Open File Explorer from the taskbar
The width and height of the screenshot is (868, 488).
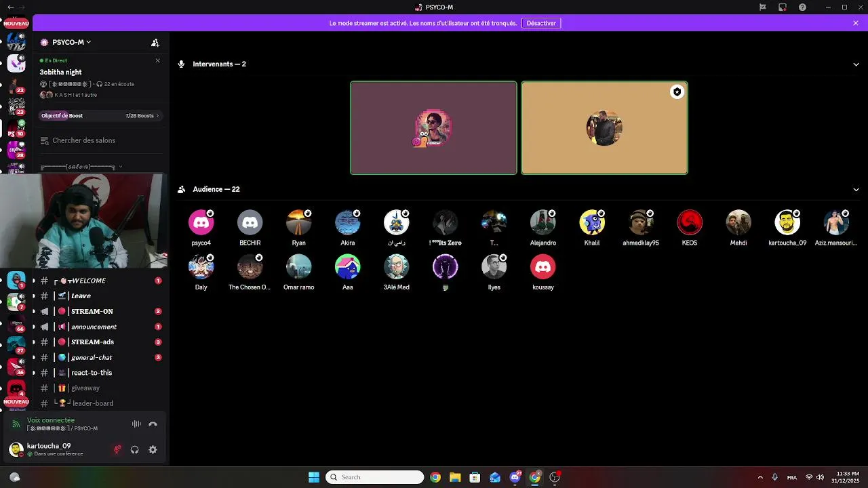(455, 477)
